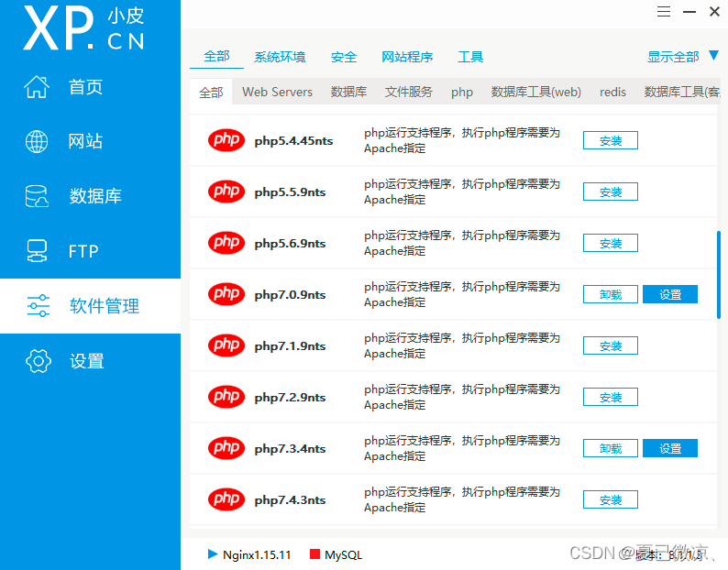Install php7.4.3nts

pyautogui.click(x=611, y=500)
